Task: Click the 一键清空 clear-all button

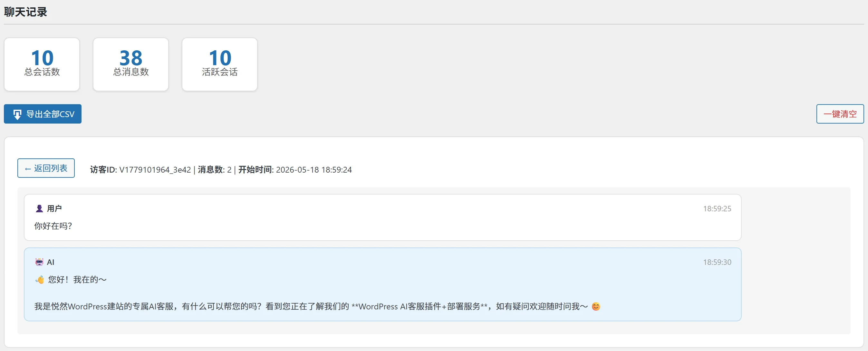Action: coord(840,114)
